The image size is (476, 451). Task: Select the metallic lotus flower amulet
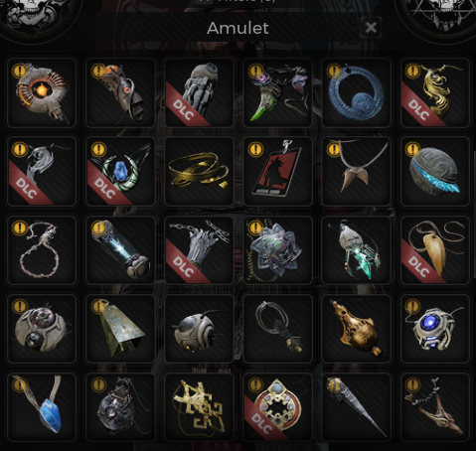tap(277, 250)
